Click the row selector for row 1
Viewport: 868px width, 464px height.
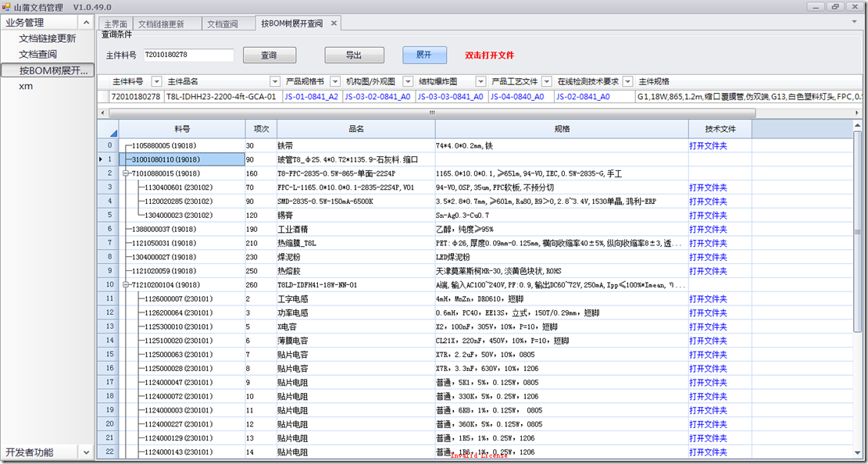(x=107, y=159)
